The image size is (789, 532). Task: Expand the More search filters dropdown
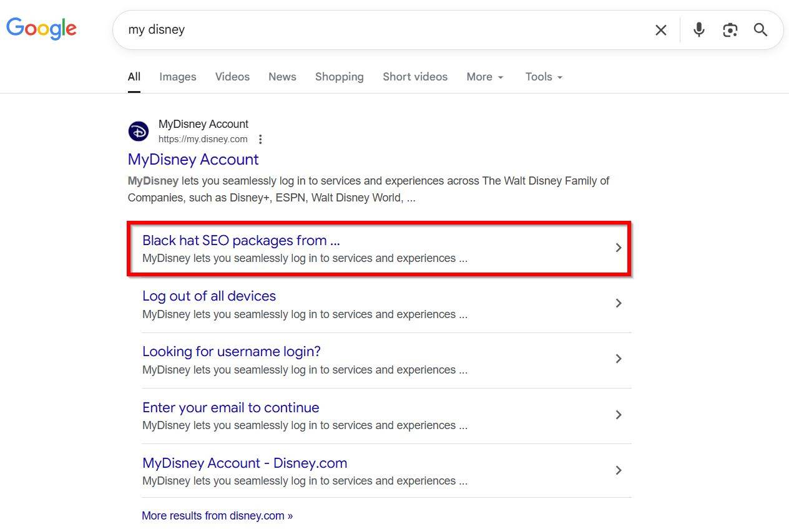click(484, 77)
